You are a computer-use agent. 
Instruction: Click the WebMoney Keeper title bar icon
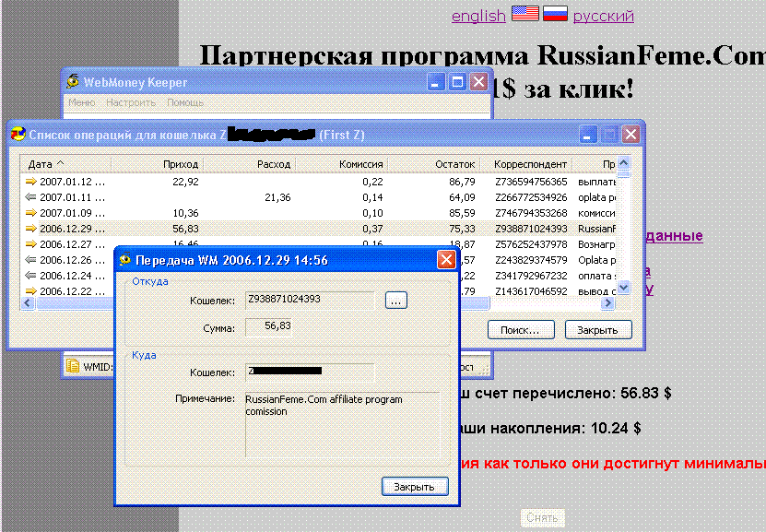73,82
